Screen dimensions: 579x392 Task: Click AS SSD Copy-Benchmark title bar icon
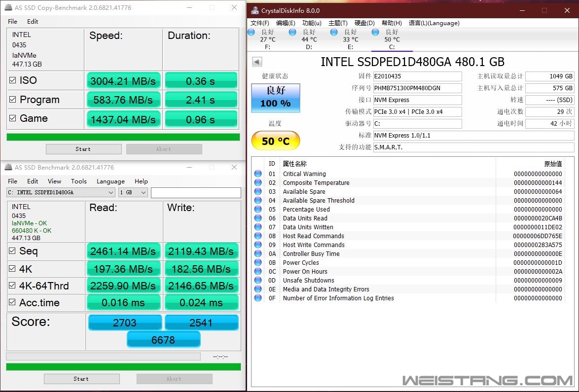8,7
